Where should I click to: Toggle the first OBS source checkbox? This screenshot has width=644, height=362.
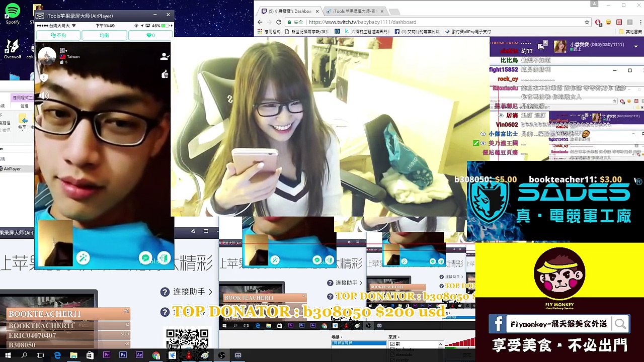click(392, 344)
